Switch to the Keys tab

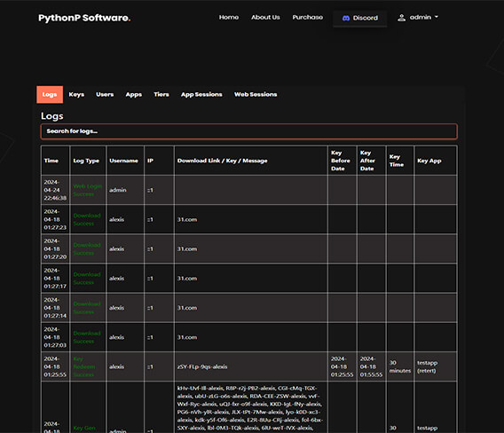tap(76, 95)
